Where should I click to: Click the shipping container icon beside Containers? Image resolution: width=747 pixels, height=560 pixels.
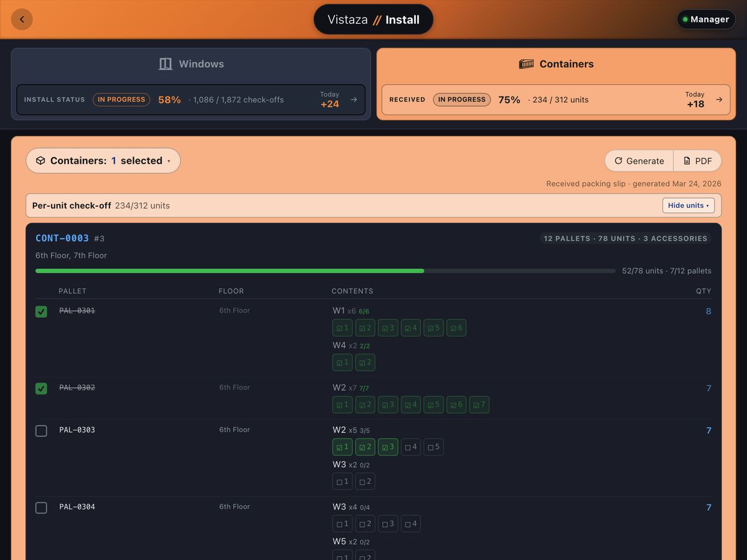pos(527,64)
